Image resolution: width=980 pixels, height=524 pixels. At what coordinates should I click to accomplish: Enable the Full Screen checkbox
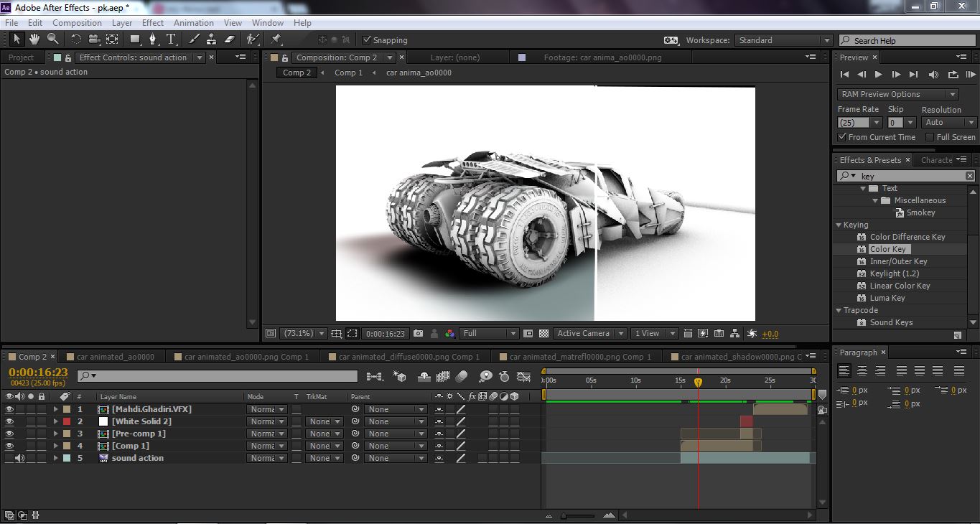pyautogui.click(x=930, y=137)
